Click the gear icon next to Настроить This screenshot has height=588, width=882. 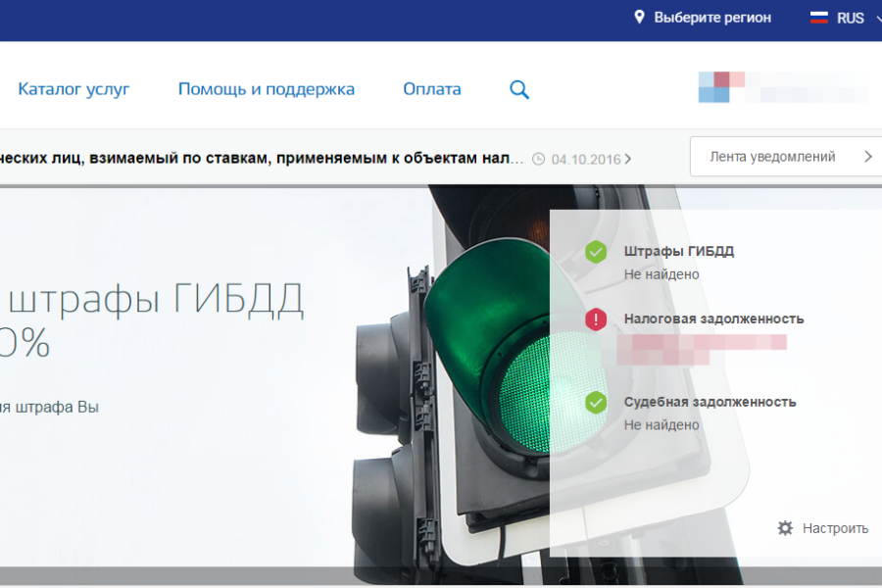click(x=783, y=527)
